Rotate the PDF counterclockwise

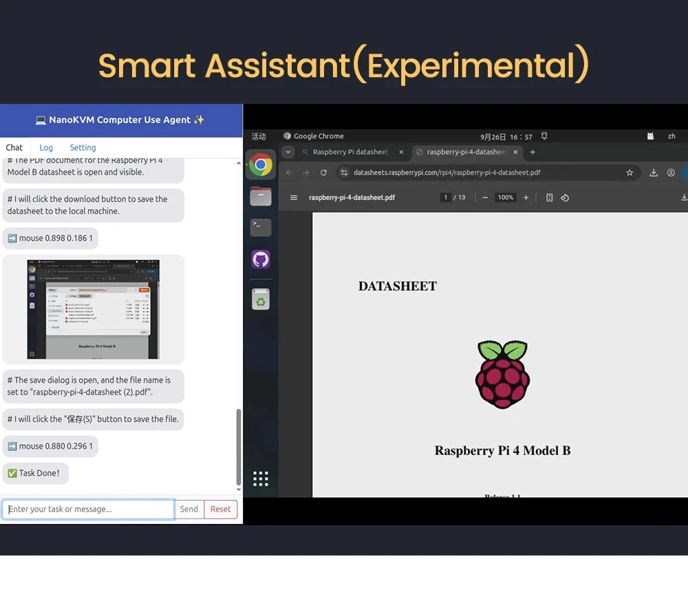click(565, 198)
